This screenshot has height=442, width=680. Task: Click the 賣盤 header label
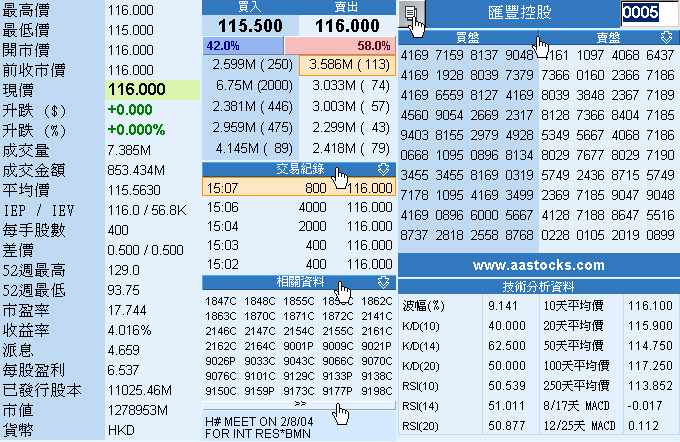[x=608, y=37]
